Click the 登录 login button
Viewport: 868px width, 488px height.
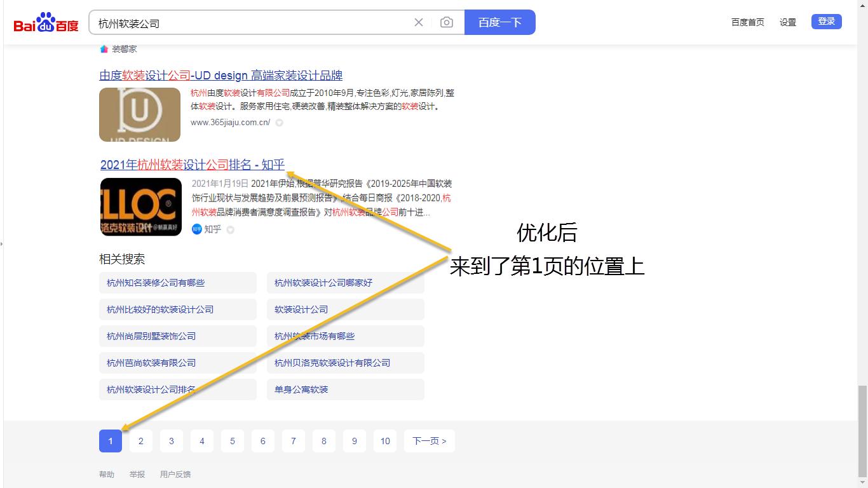click(826, 20)
